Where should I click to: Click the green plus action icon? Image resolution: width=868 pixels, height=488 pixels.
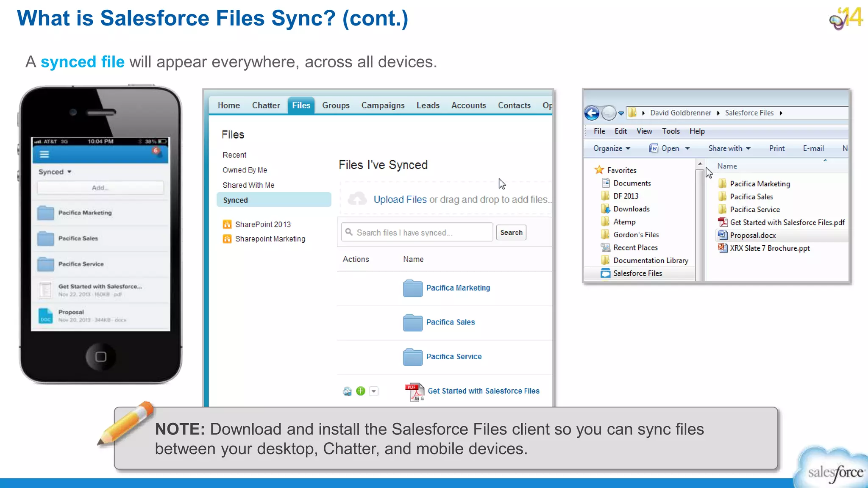pos(361,391)
